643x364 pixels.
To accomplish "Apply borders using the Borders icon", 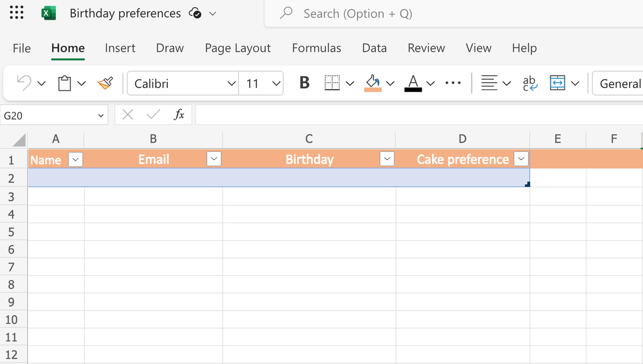I will [x=332, y=83].
